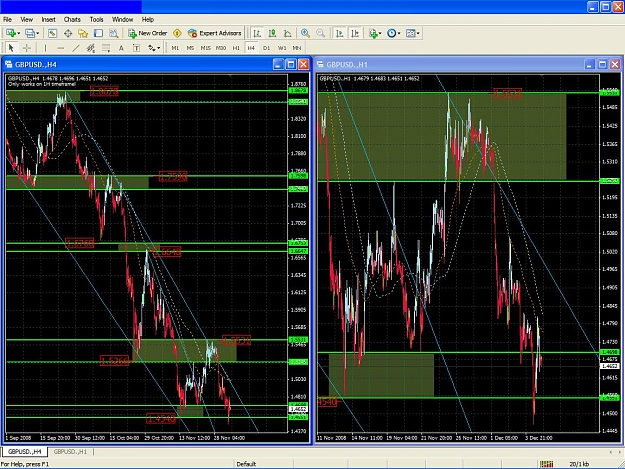Screen dimensions: 625x469
Task: Toggle the Expert Advisors button
Action: point(214,33)
